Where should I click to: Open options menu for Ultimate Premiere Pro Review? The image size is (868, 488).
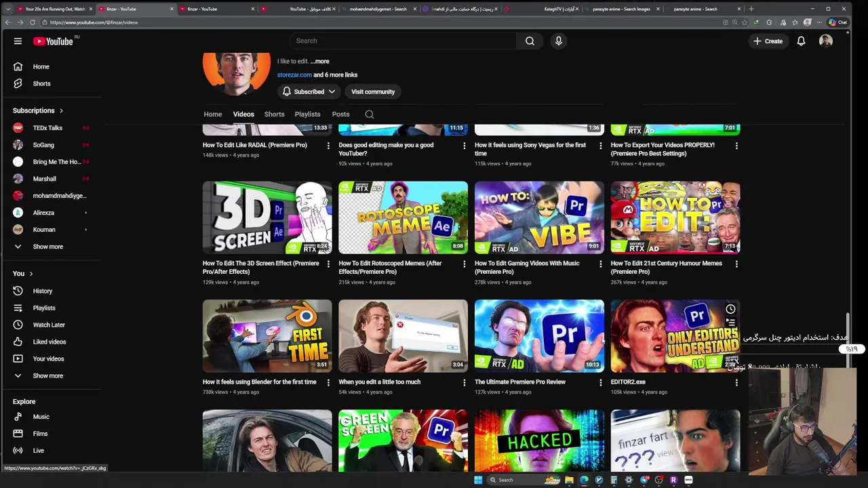[x=600, y=382]
